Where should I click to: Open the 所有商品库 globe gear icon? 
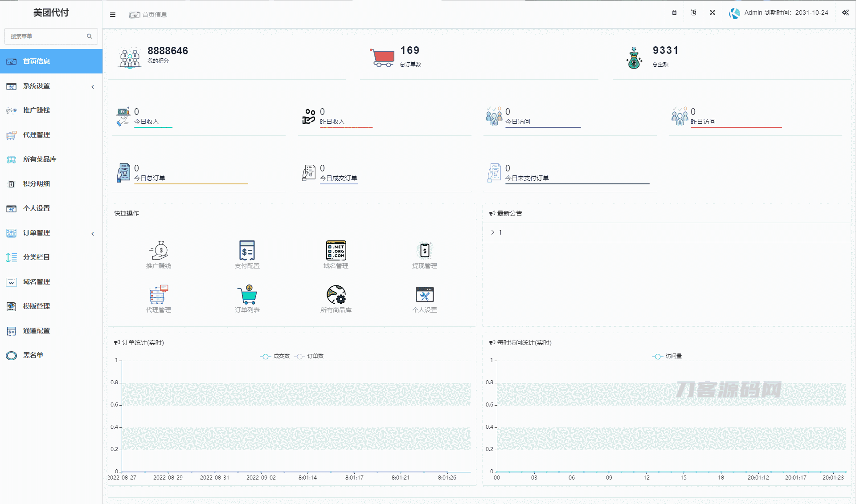coord(336,295)
